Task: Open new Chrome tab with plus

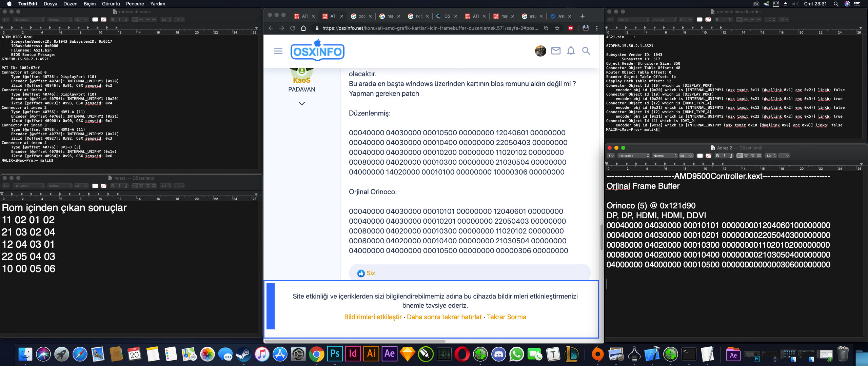Action: click(x=583, y=16)
